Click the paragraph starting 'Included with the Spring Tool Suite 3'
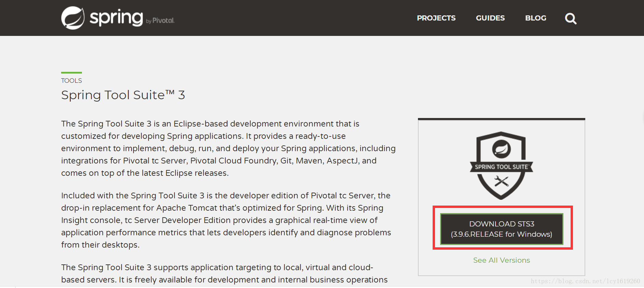This screenshot has height=288, width=644. click(226, 220)
